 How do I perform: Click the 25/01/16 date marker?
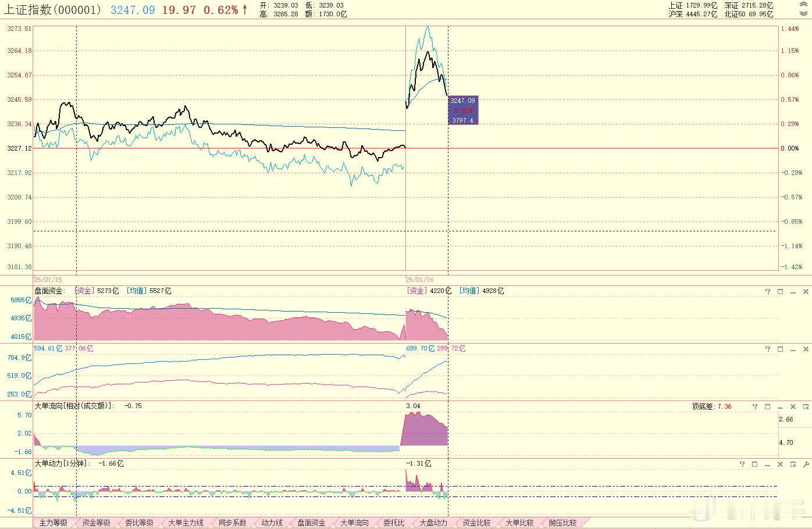(420, 280)
